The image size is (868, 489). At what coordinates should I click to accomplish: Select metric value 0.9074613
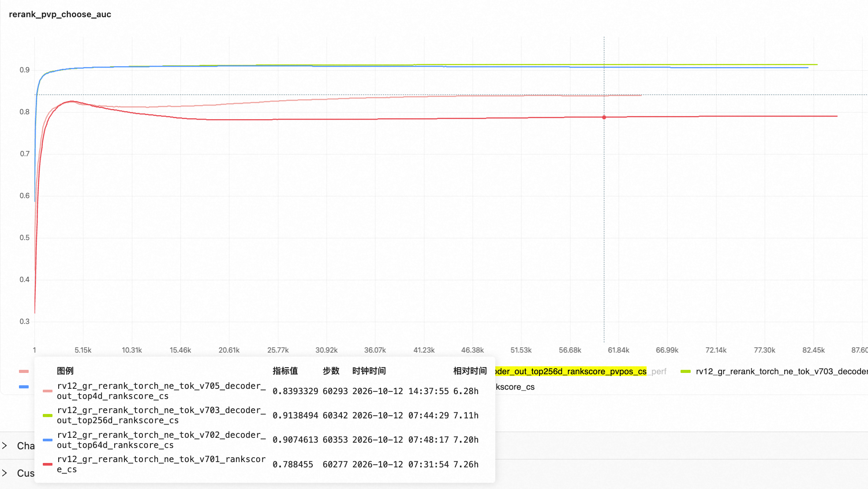click(295, 440)
